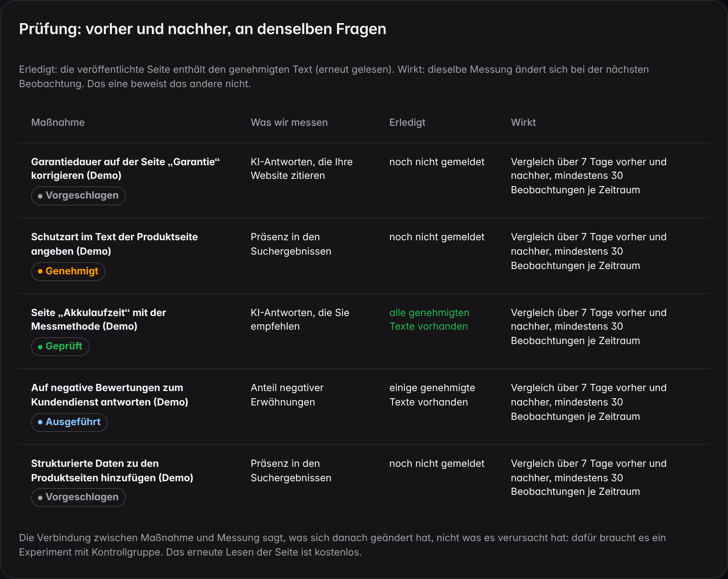Viewport: 728px width, 579px height.
Task: Click the "Erledigt" column header
Action: 407,122
